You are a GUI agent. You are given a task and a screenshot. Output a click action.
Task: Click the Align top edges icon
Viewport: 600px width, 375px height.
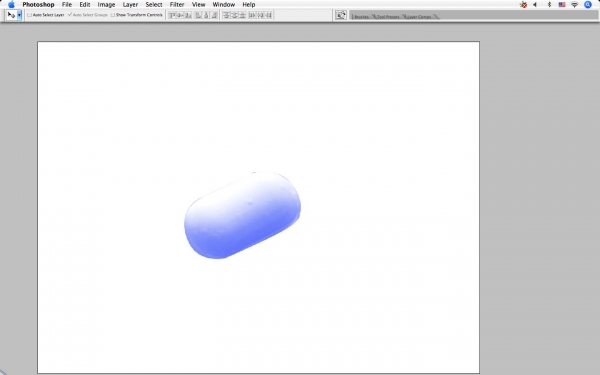click(172, 15)
